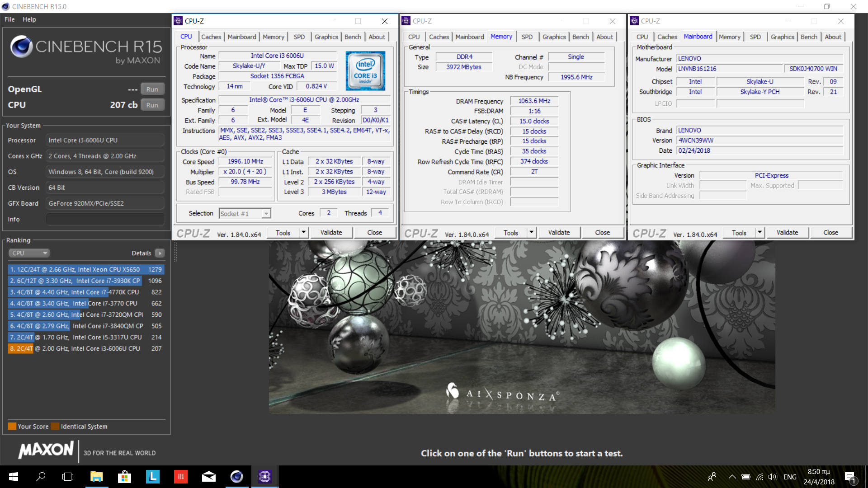This screenshot has width=868, height=488.
Task: Open Tools dropdown arrow in Mainboard window
Action: (x=760, y=233)
